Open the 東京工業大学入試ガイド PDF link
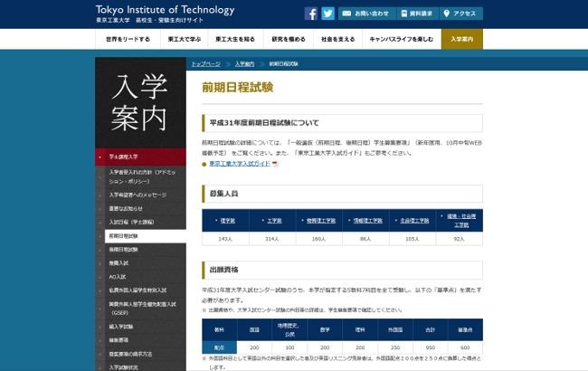The image size is (588, 371). [x=240, y=164]
